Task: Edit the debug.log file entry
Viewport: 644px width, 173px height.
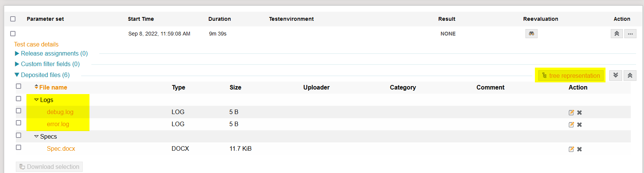Action: coord(571,113)
